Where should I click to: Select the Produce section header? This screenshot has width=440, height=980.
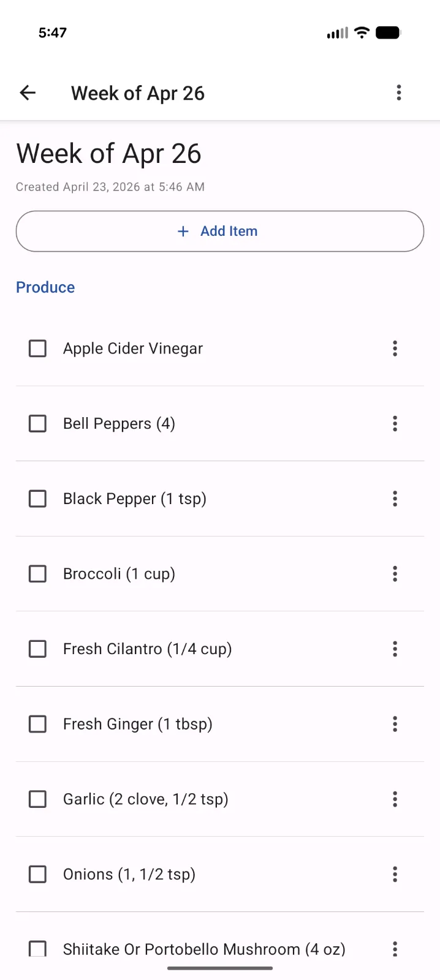(45, 287)
